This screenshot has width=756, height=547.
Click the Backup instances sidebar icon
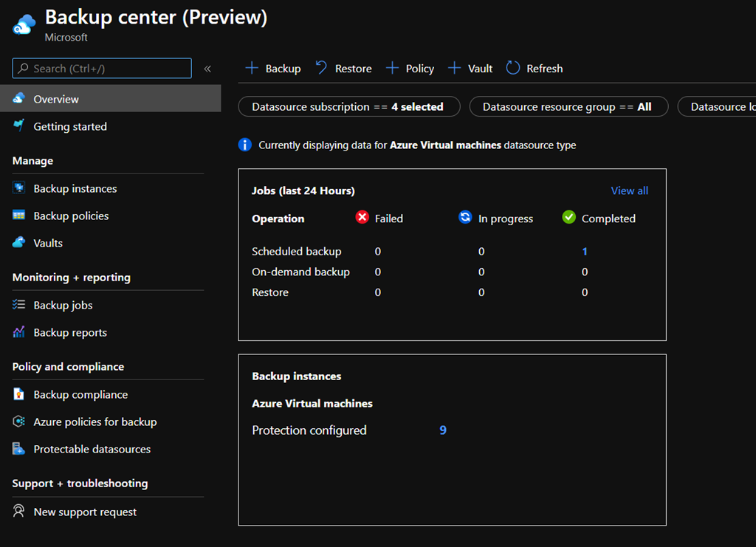point(19,188)
